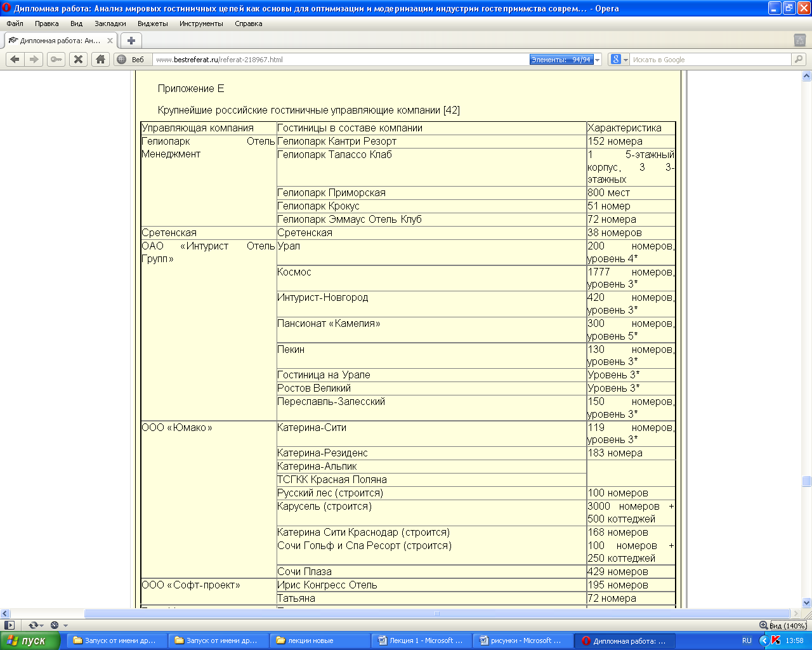
Task: Open the Правка menu
Action: coord(47,23)
